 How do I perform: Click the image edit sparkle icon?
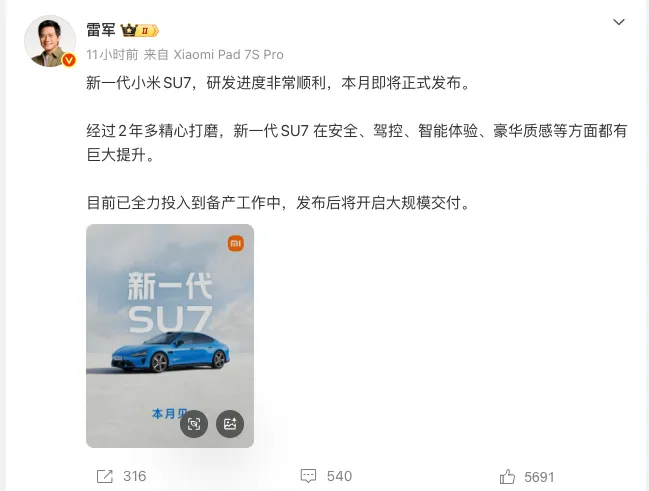click(x=230, y=424)
